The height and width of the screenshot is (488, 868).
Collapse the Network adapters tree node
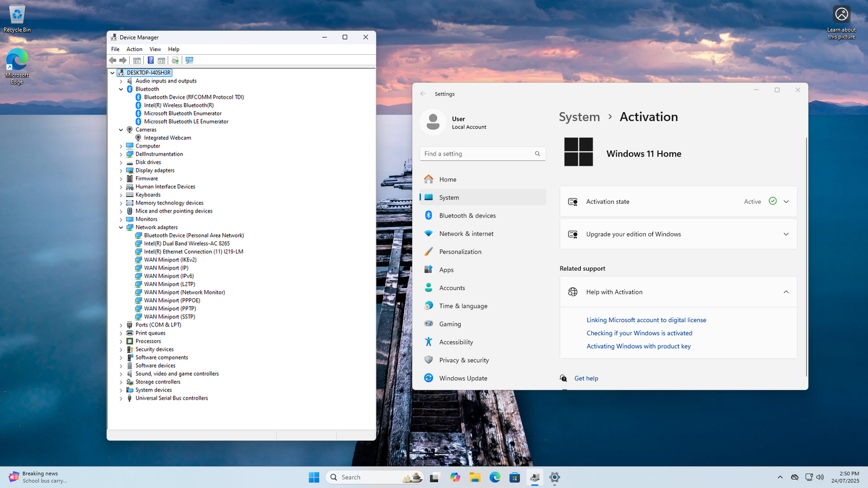point(121,228)
